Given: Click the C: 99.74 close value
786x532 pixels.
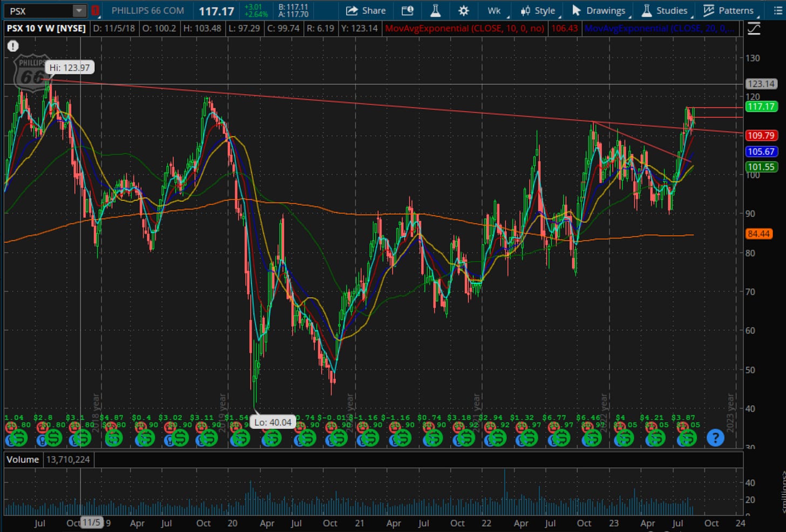Looking at the screenshot, I should tap(283, 28).
